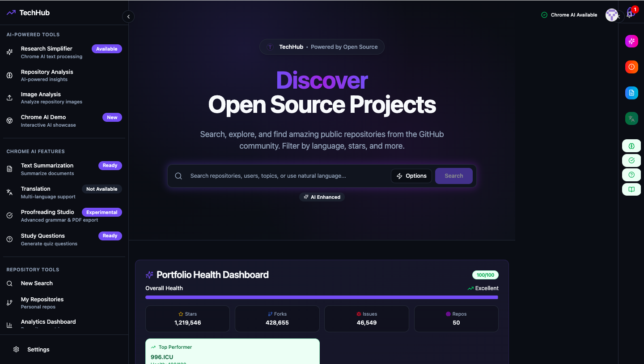Screen dimensions: 644x364
Task: Click the sparkle icon beside Research Simplifier
Action: pos(9,52)
